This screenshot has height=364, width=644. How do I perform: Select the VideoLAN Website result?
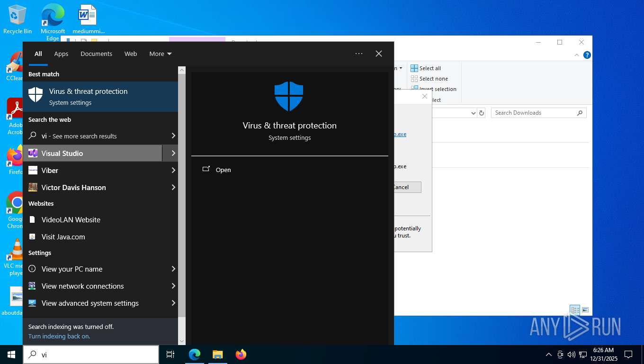pos(100,219)
